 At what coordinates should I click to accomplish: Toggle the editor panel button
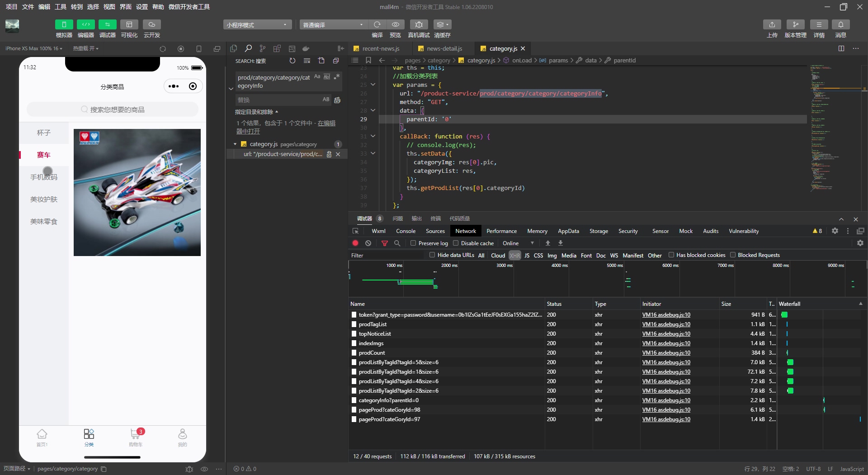pyautogui.click(x=85, y=24)
